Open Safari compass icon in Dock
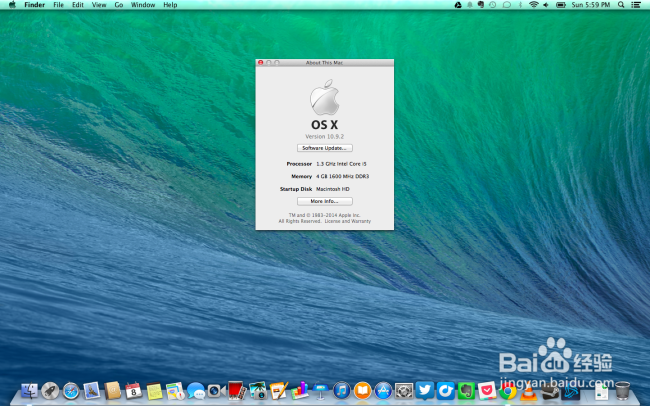 tap(71, 391)
